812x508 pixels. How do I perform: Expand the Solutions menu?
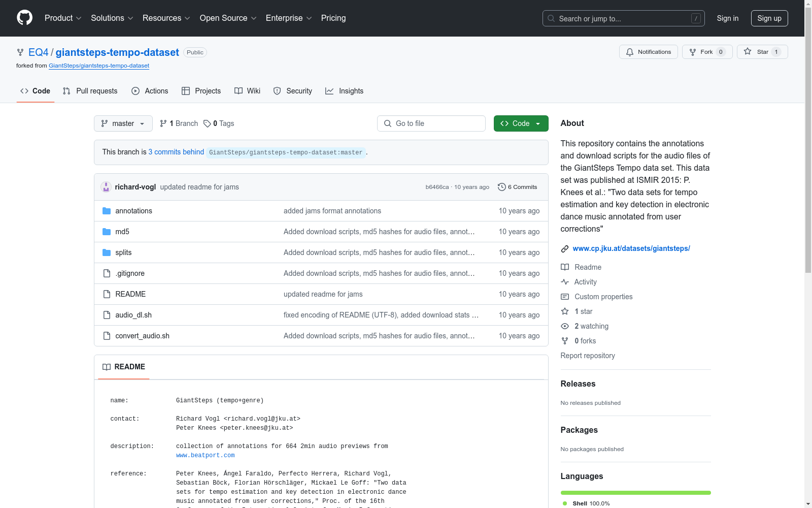click(x=112, y=18)
